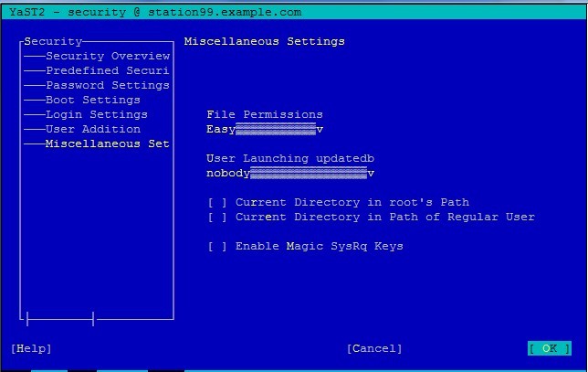This screenshot has width=588, height=372.
Task: Select Login Settings tree entry
Action: 97,114
